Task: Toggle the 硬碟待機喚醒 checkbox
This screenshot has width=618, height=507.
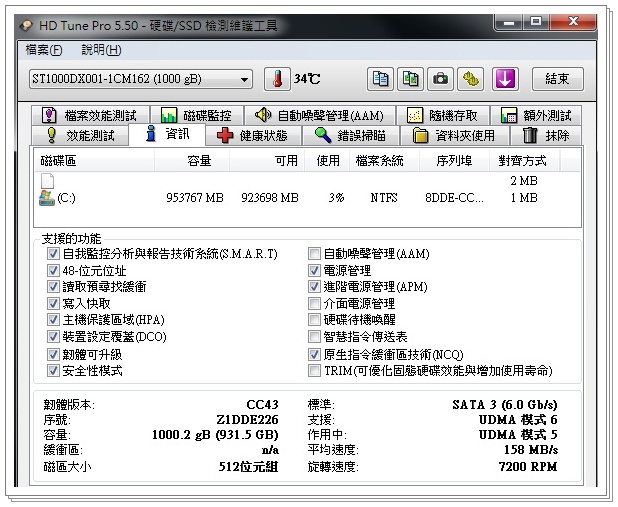Action: coord(314,320)
